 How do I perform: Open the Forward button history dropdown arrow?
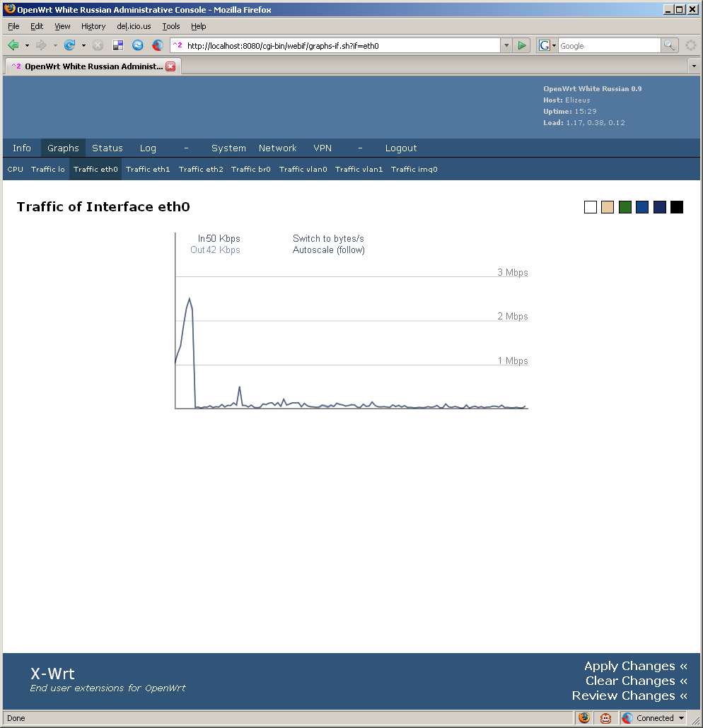click(x=55, y=45)
